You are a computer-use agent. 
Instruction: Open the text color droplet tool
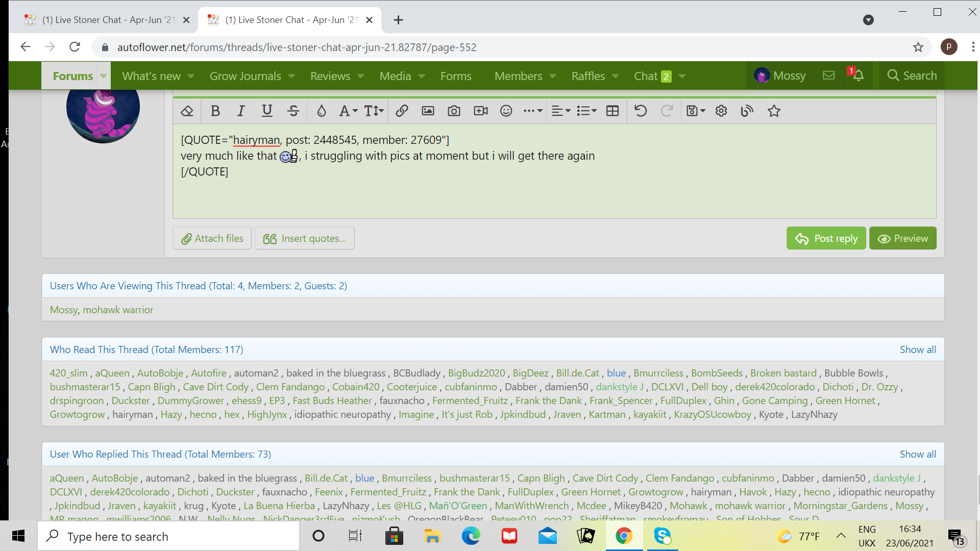coord(321,111)
